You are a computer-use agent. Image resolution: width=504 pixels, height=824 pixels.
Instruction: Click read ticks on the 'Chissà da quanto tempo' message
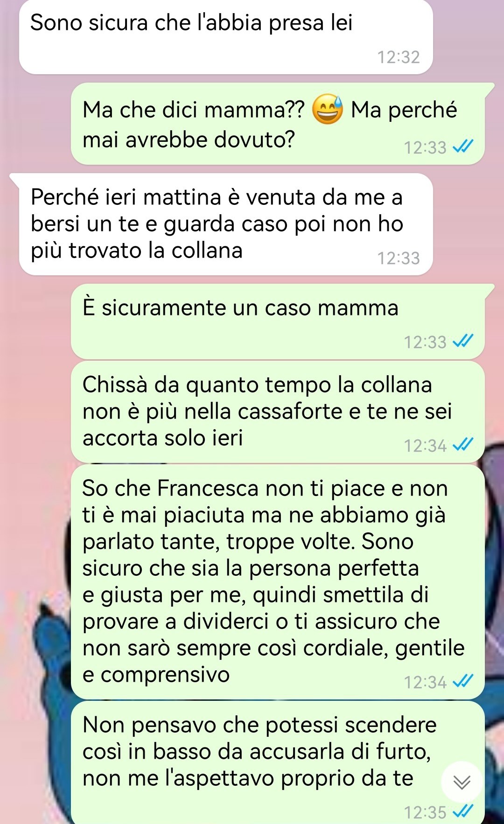tap(463, 445)
